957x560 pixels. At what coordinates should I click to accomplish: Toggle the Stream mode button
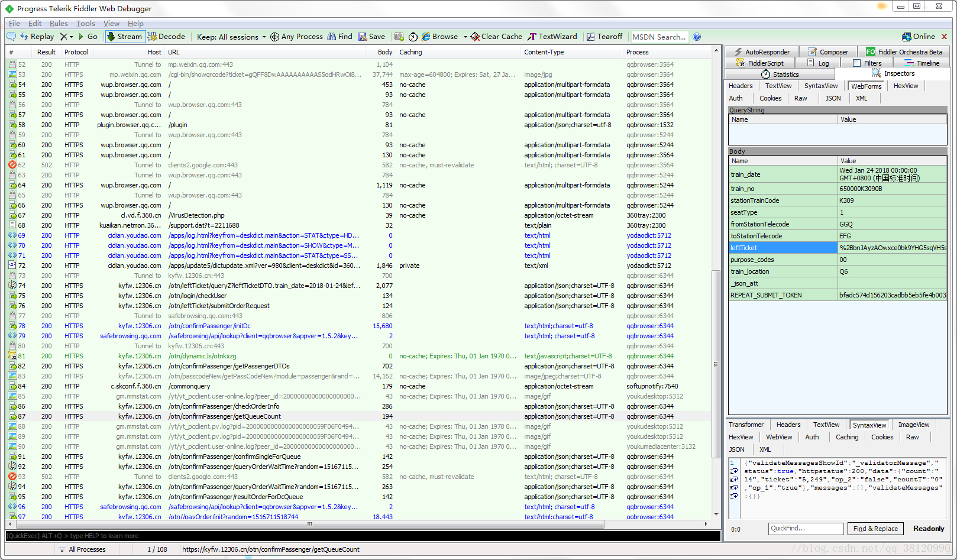pos(124,37)
